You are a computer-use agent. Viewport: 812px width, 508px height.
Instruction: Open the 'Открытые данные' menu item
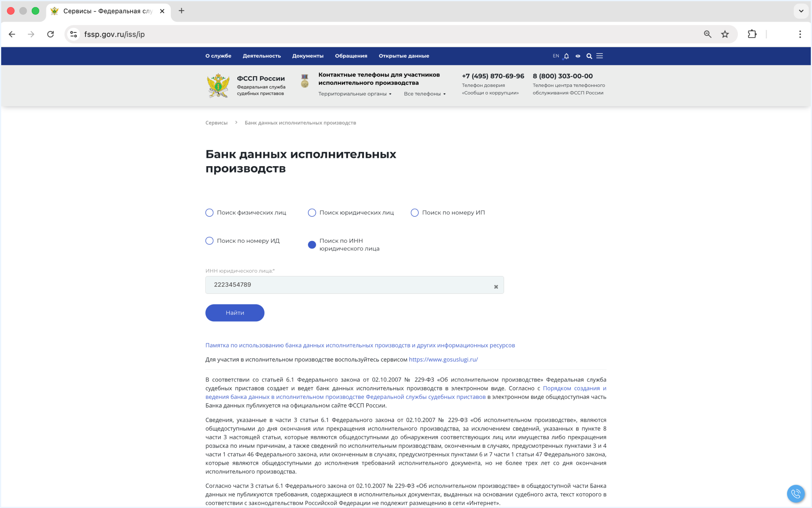[x=403, y=56]
